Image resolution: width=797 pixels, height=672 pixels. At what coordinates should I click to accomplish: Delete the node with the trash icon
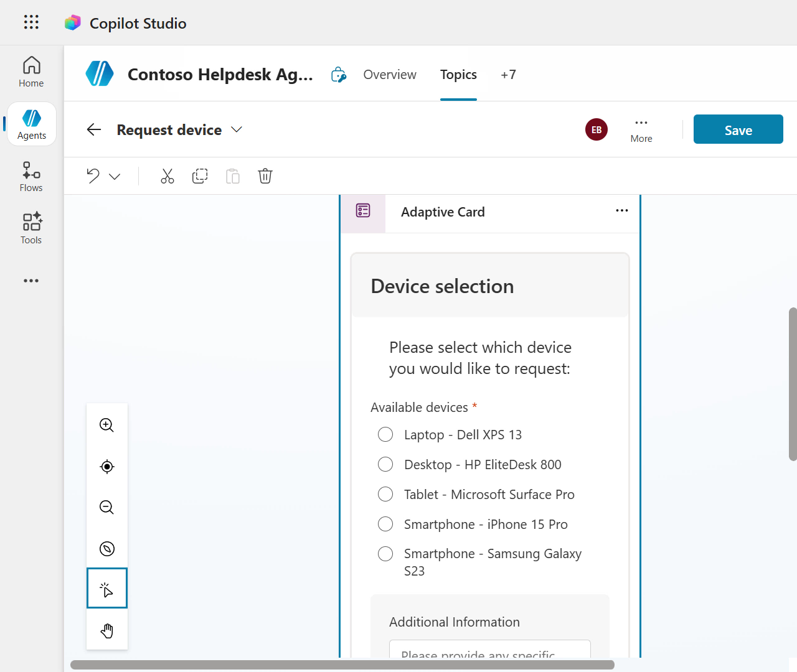[x=265, y=176]
